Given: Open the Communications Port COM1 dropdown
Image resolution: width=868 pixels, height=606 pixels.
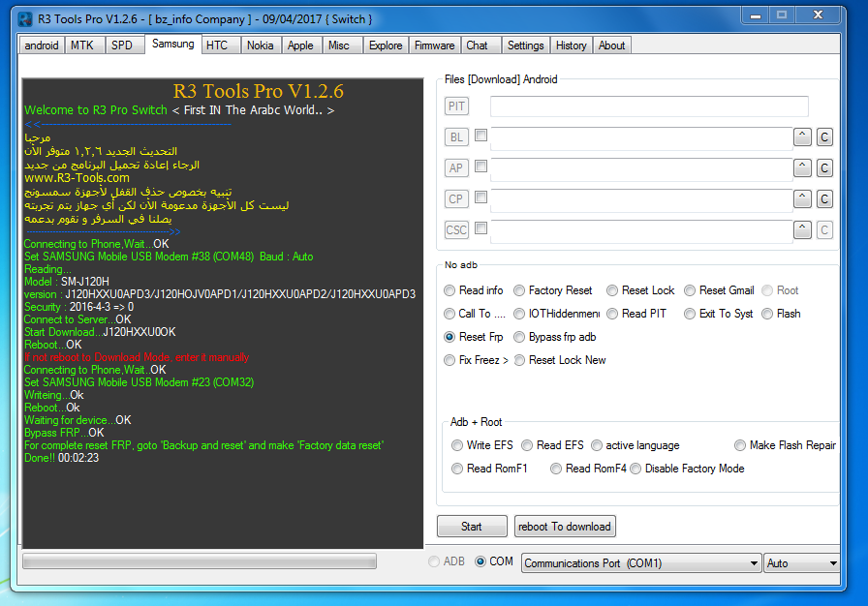Looking at the screenshot, I should (x=641, y=562).
